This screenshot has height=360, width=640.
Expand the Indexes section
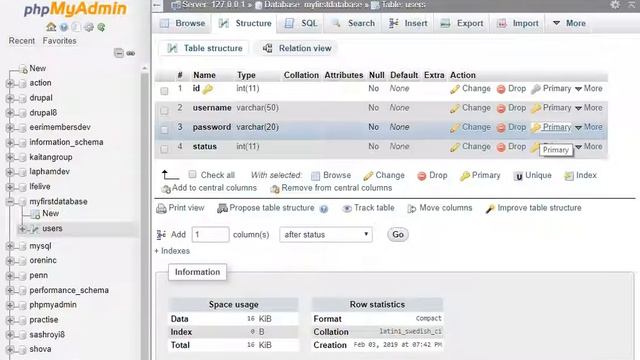pyautogui.click(x=172, y=251)
